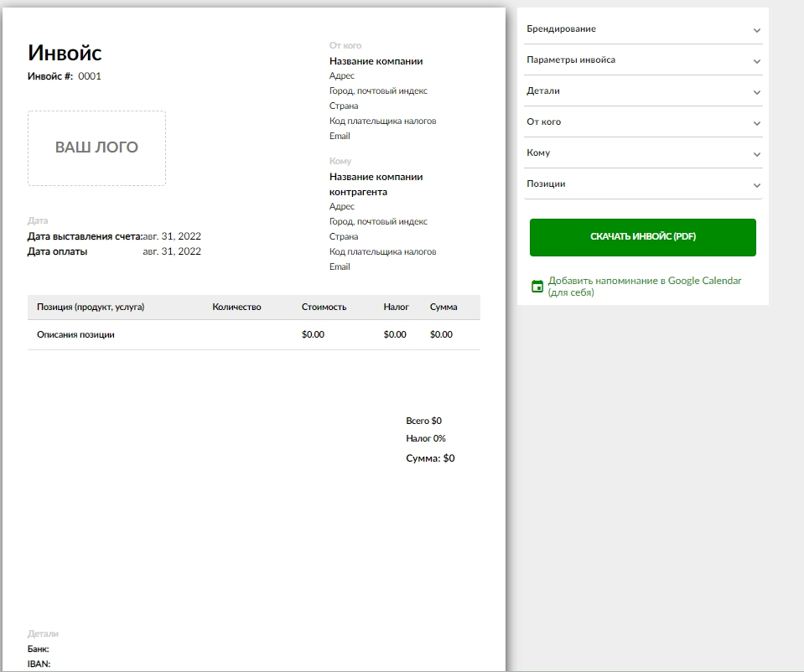The width and height of the screenshot is (804, 672).
Task: Click the Дата оплаты date value
Action: click(172, 251)
